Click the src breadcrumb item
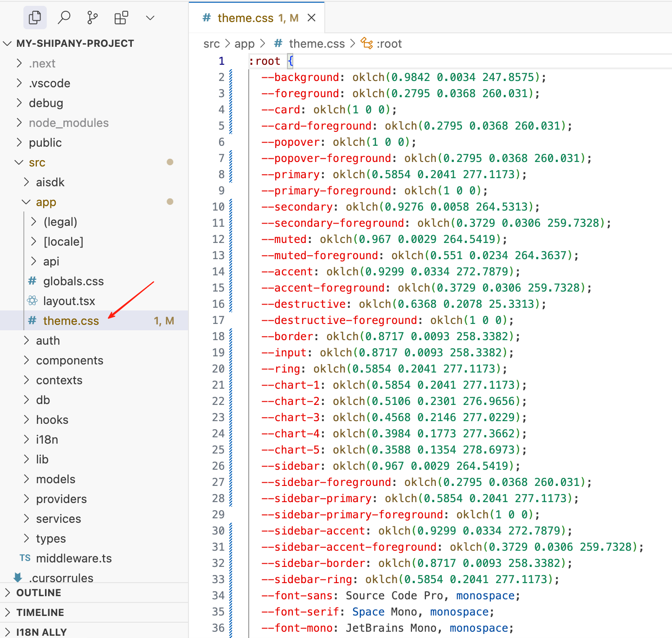This screenshot has width=672, height=638. [x=211, y=43]
